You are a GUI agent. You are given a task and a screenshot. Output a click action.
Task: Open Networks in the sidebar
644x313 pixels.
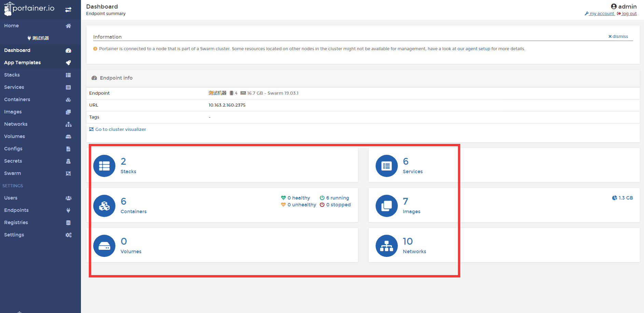pyautogui.click(x=40, y=124)
